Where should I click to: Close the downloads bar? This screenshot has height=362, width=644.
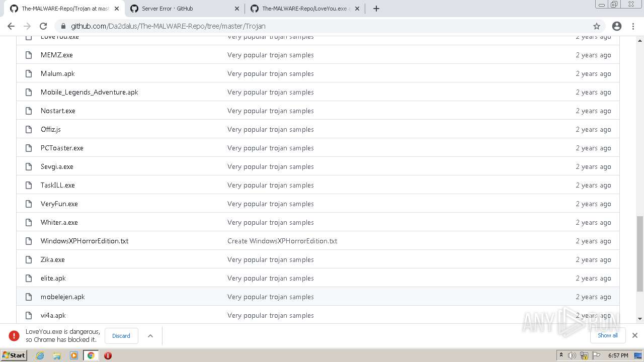pyautogui.click(x=635, y=335)
